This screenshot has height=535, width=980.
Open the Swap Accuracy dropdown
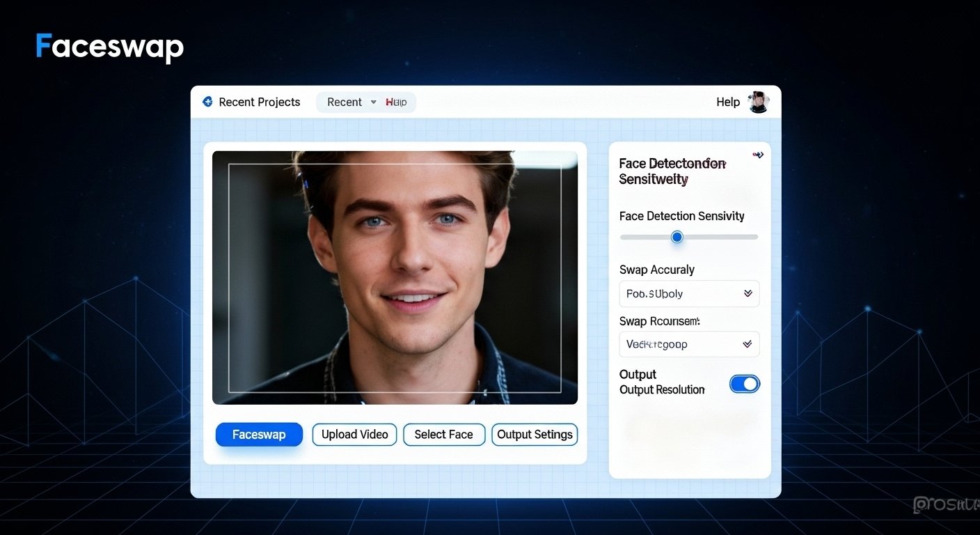click(688, 293)
